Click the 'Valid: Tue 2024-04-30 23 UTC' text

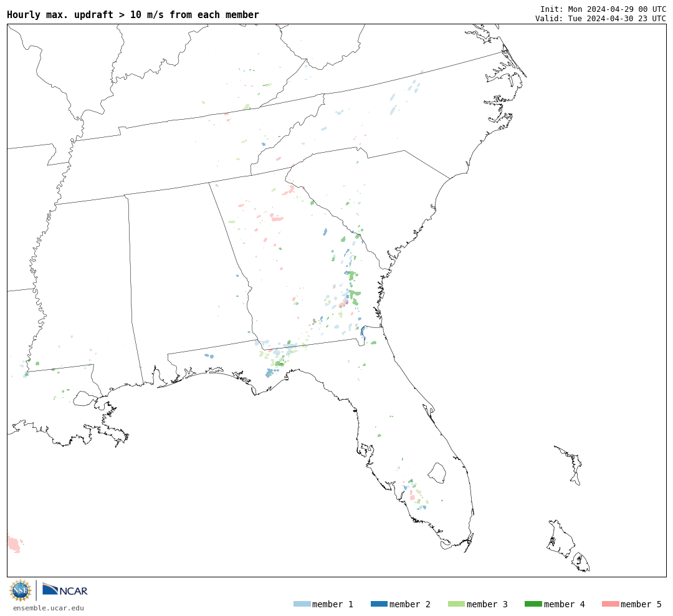coord(601,18)
